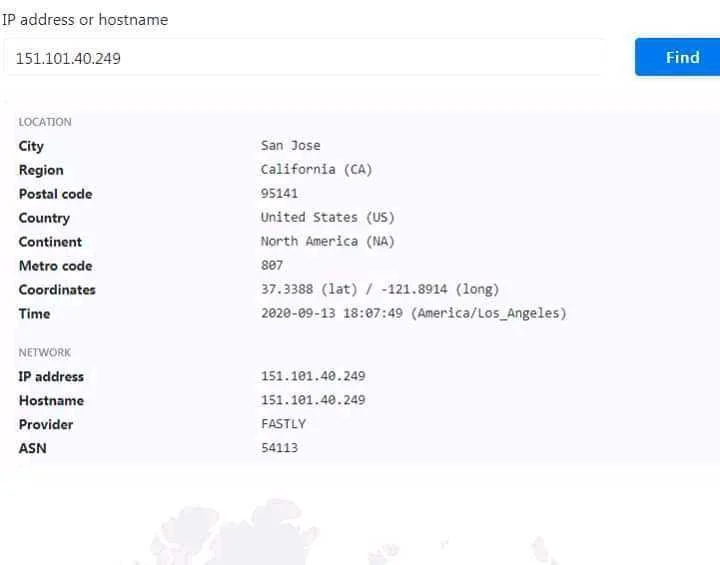720x565 pixels.
Task: Click the Country label
Action: coord(44,218)
